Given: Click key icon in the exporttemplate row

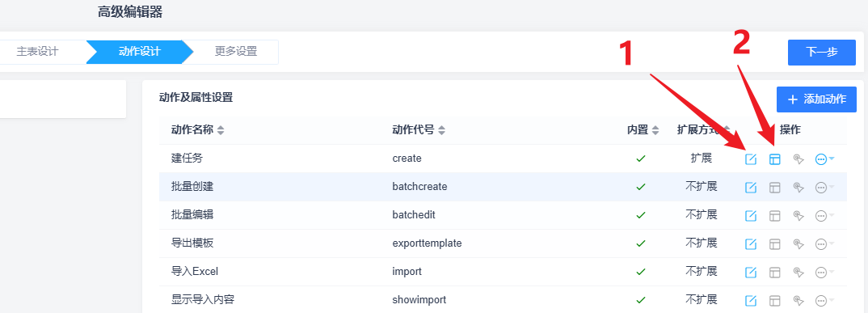Looking at the screenshot, I should click(798, 244).
